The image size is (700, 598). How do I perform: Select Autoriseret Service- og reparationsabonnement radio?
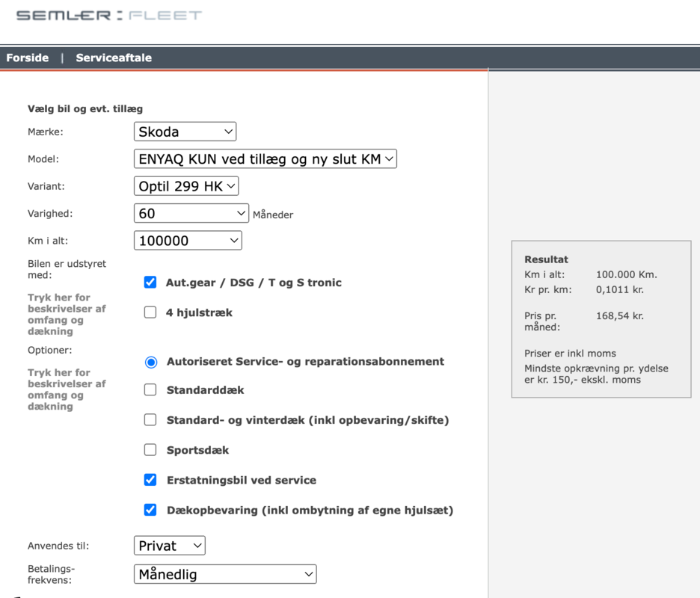click(151, 362)
